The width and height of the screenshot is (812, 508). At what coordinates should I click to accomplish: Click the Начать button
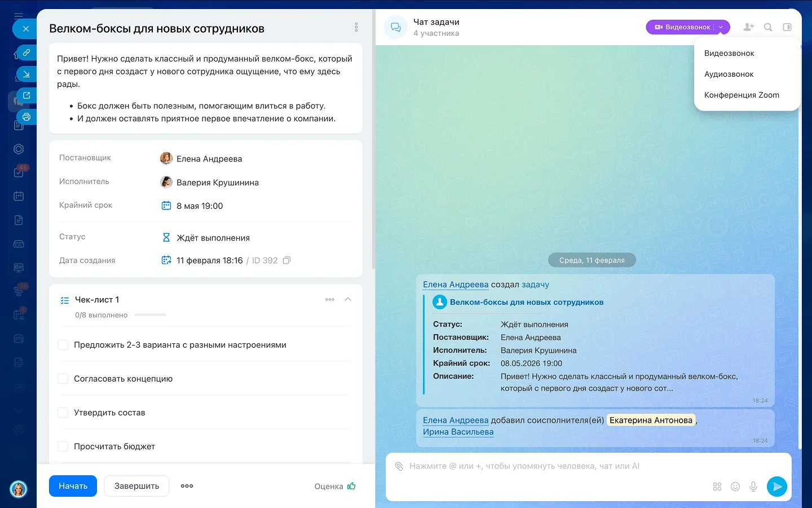click(x=73, y=486)
